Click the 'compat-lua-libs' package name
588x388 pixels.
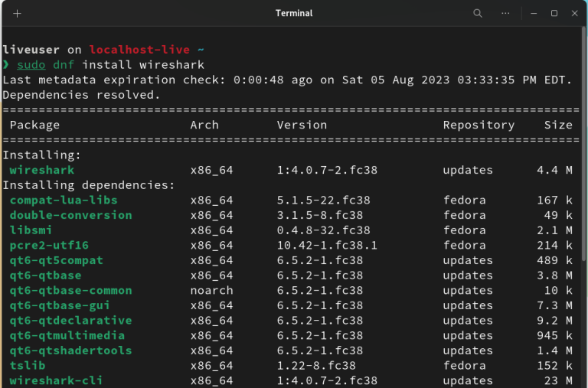(x=64, y=200)
